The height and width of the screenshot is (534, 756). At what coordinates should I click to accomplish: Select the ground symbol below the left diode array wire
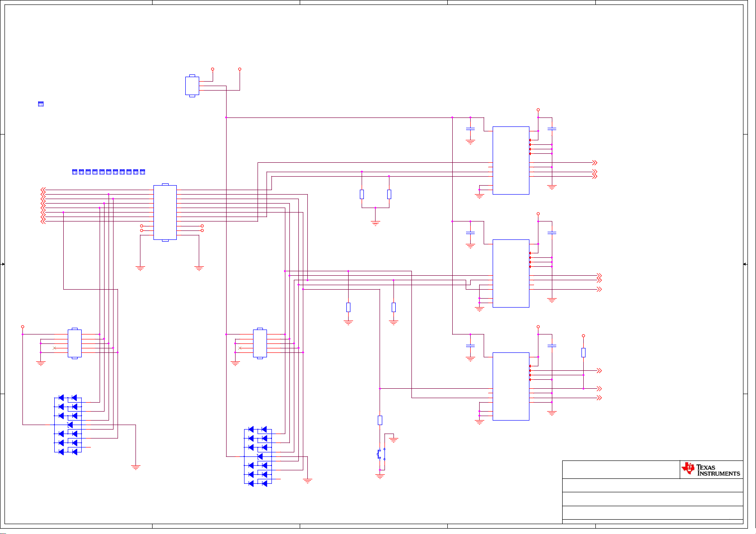(x=135, y=467)
